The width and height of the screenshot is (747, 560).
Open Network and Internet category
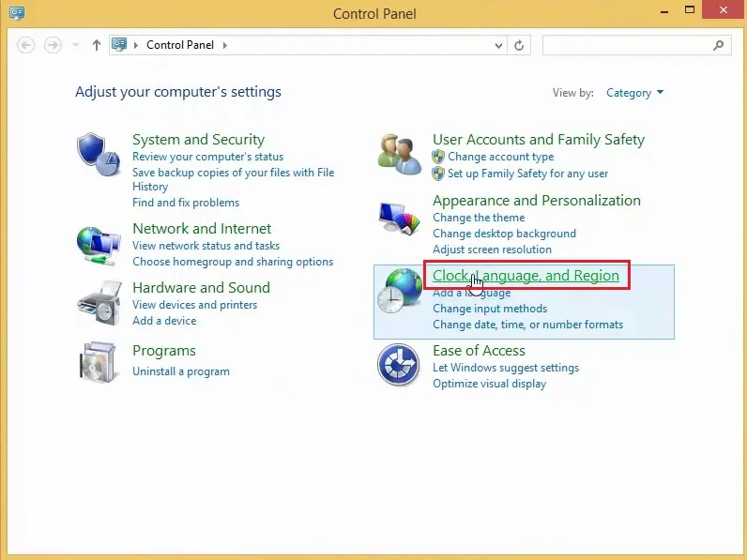pos(202,229)
